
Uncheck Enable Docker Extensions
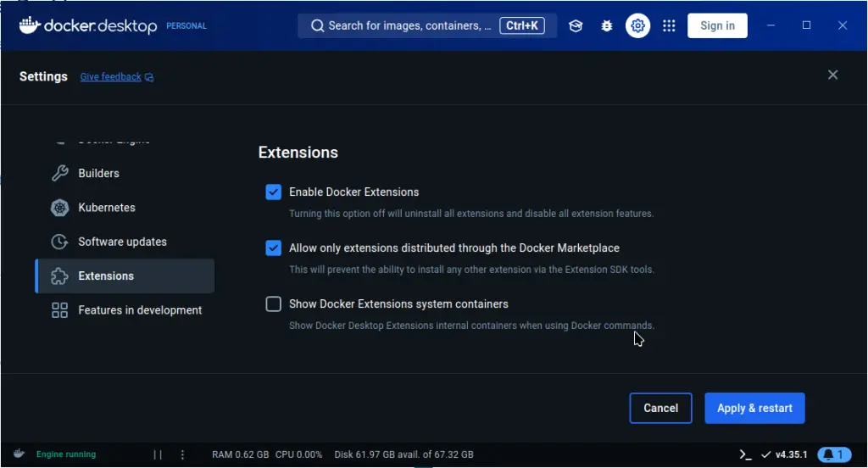pyautogui.click(x=273, y=192)
